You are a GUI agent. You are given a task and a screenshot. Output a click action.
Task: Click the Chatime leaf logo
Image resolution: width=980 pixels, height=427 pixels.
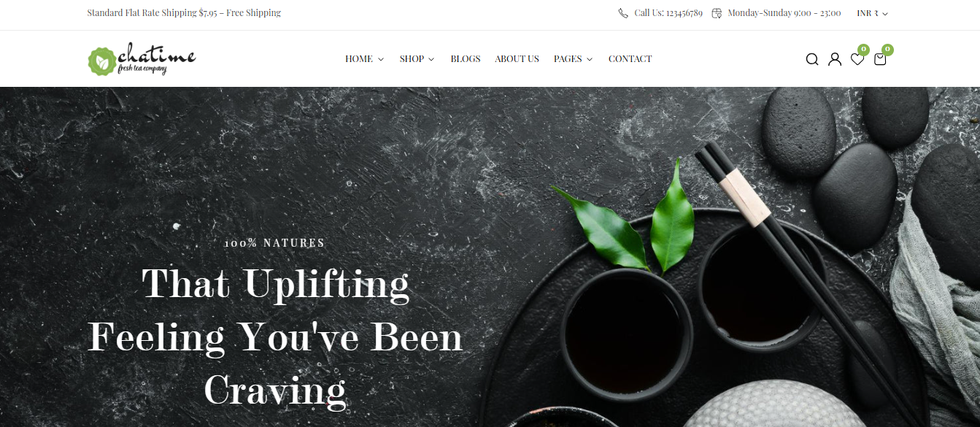coord(142,59)
